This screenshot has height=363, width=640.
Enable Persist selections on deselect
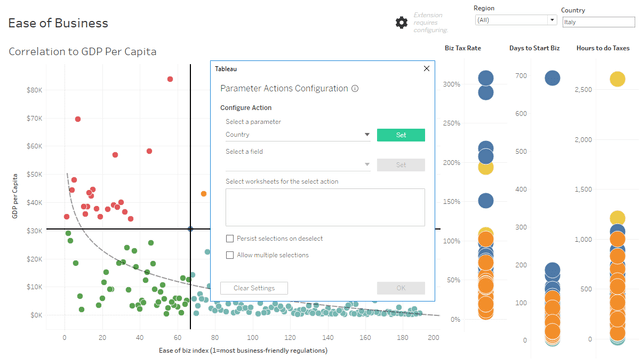pyautogui.click(x=230, y=238)
